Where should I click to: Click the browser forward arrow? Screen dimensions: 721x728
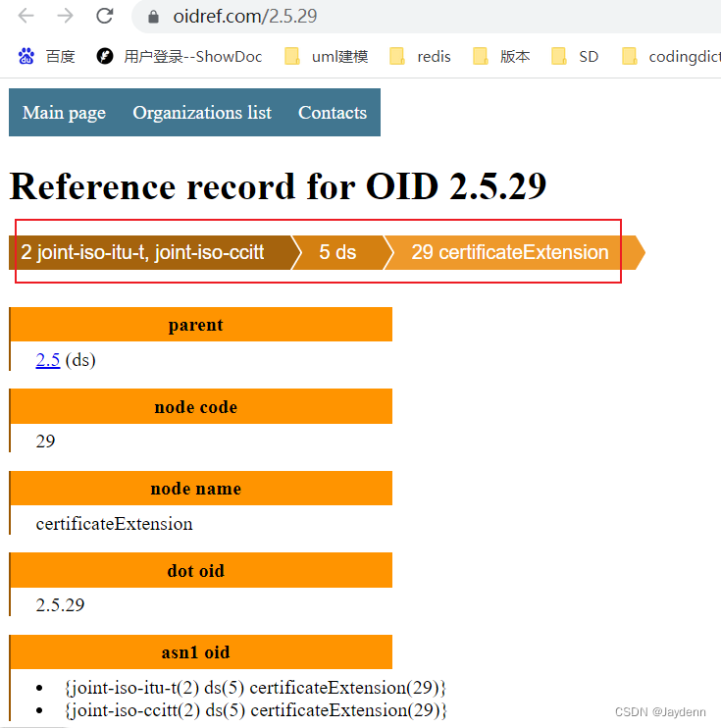[65, 17]
